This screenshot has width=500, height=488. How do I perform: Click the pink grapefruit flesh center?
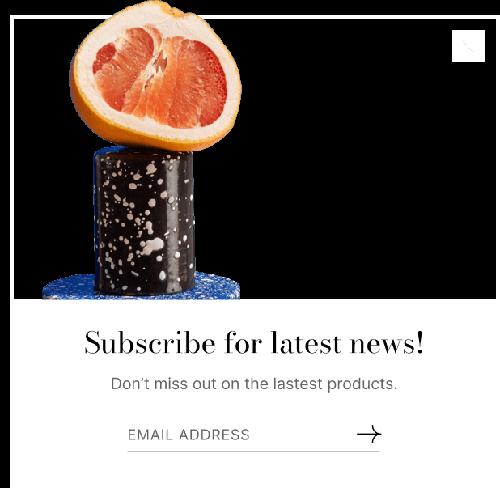coord(160,78)
